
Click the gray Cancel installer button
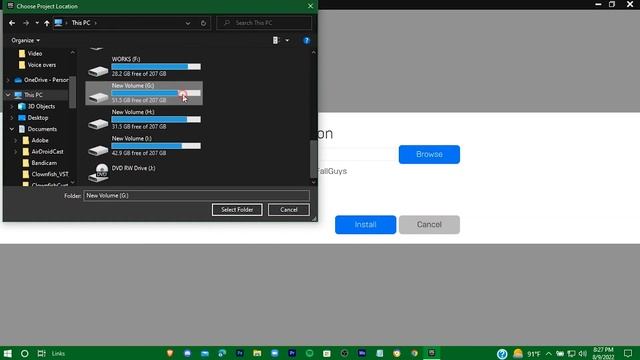click(x=429, y=224)
